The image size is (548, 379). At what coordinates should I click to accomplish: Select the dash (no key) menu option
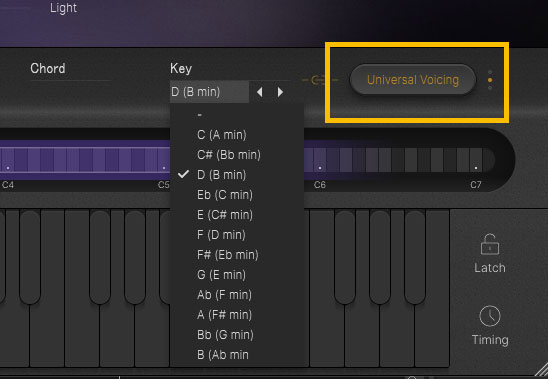(x=237, y=115)
